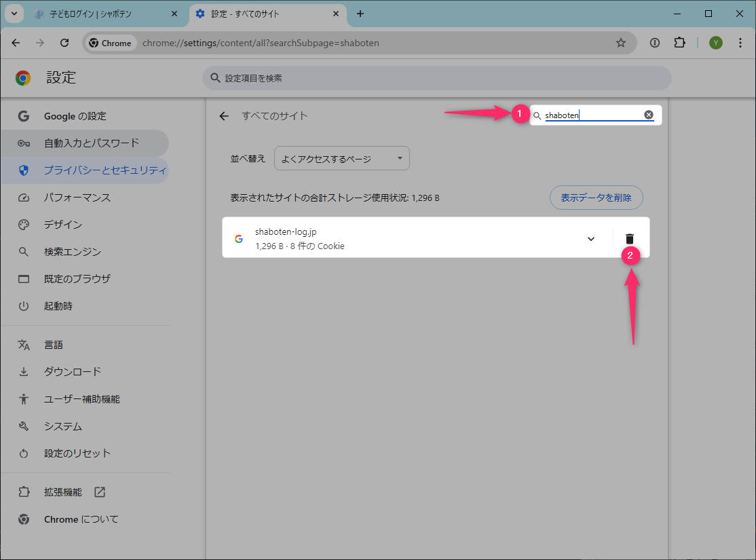Close the 子どもログイン tab
The height and width of the screenshot is (560, 756).
(x=174, y=14)
